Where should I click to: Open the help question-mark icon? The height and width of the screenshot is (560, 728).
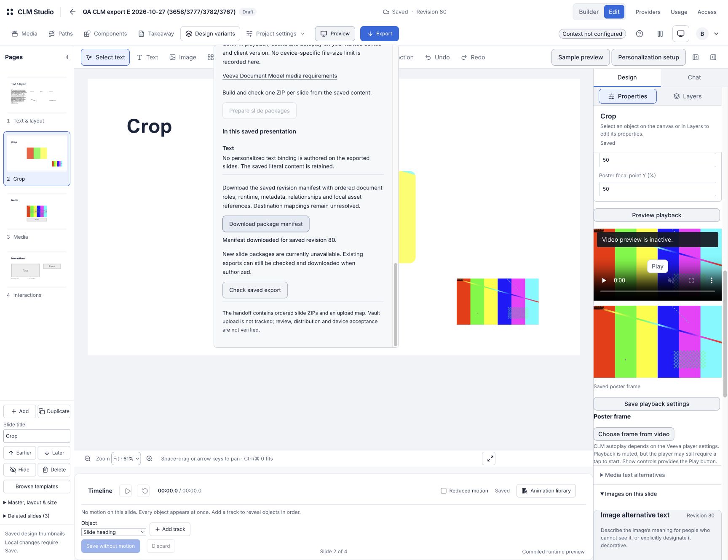point(640,34)
